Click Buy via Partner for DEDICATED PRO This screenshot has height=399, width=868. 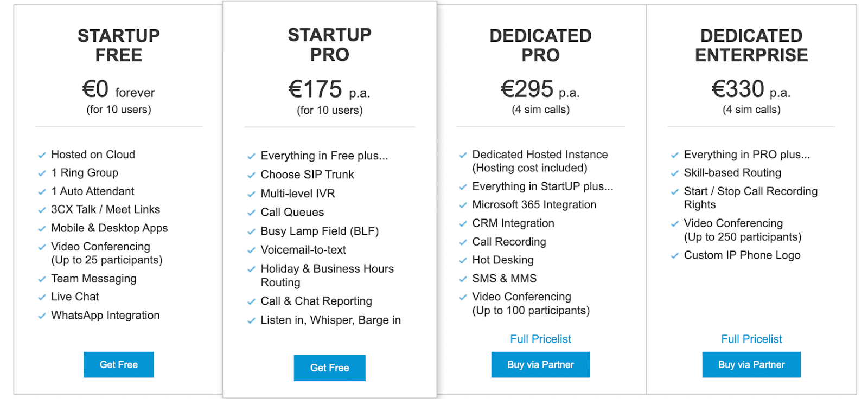click(540, 364)
